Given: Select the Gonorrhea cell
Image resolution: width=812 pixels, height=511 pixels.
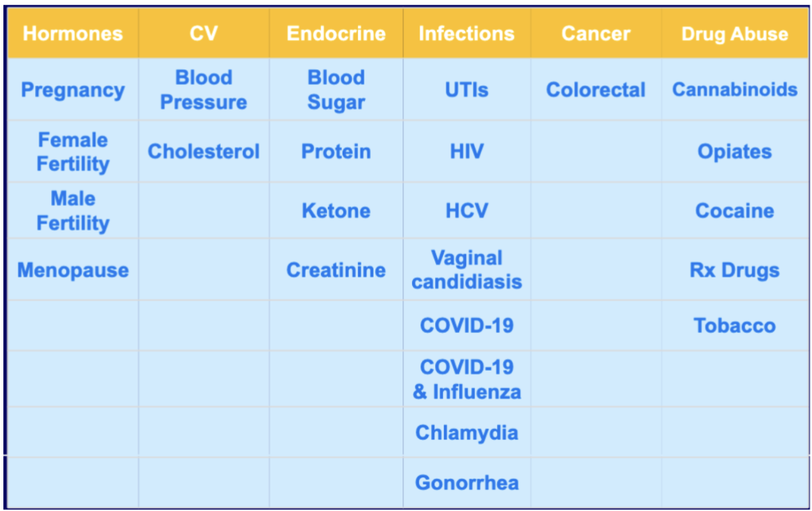Looking at the screenshot, I should point(467,483).
